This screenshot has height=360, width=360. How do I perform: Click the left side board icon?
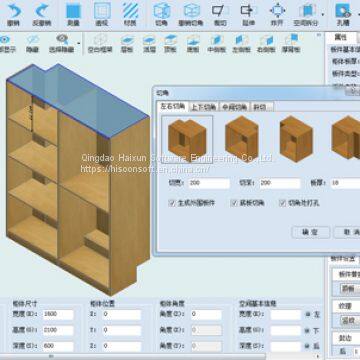[242, 40]
